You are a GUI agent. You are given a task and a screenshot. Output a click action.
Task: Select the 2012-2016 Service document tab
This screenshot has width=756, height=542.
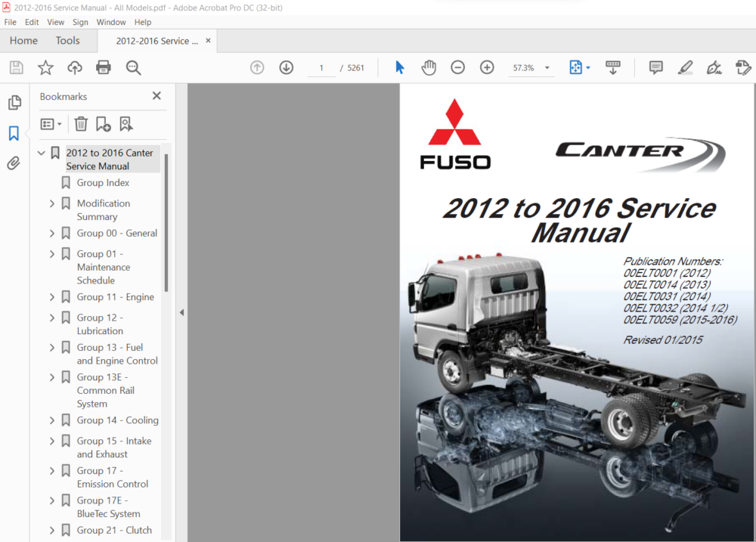(x=156, y=41)
